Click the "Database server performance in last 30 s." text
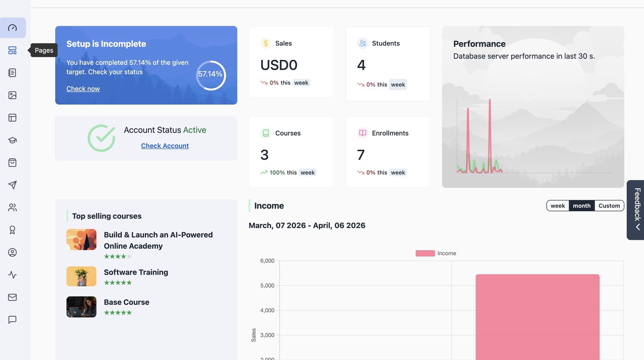 (524, 56)
